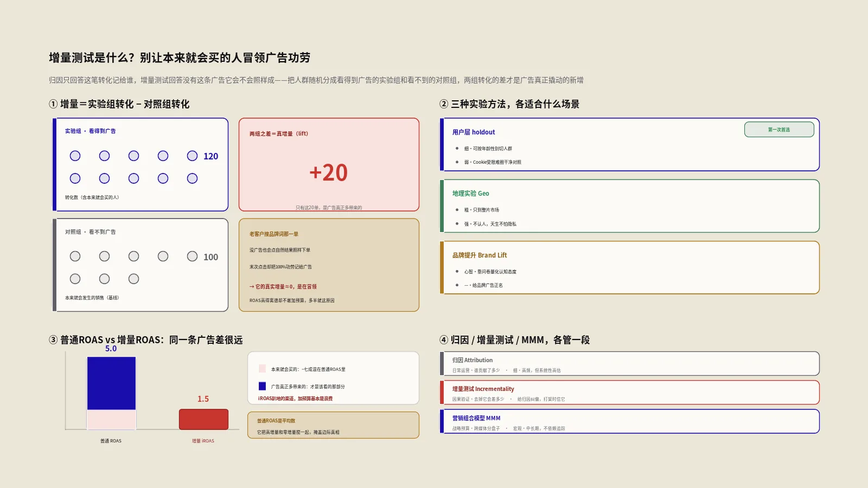Click the 没广告也会点自然结果照样下单 line
The height and width of the screenshot is (488, 868).
280,251
